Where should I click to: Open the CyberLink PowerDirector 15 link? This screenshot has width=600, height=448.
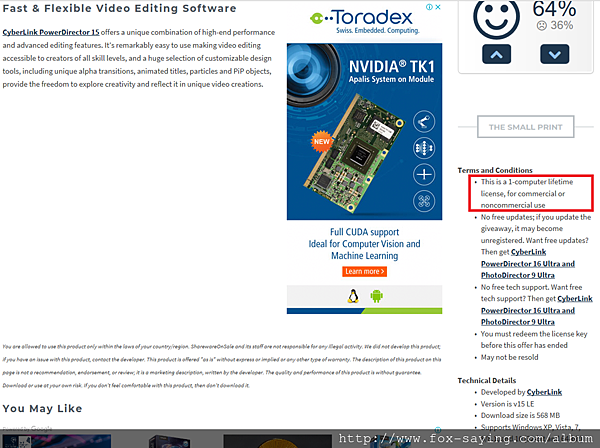tap(51, 32)
